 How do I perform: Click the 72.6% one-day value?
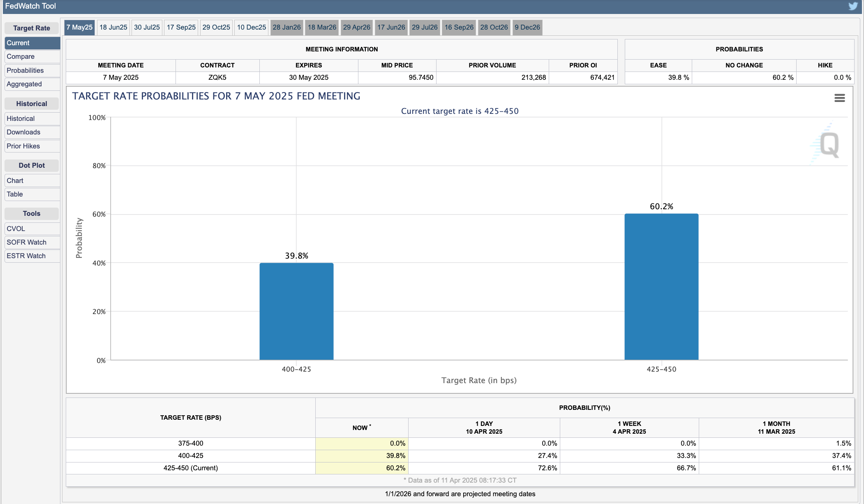click(x=548, y=468)
